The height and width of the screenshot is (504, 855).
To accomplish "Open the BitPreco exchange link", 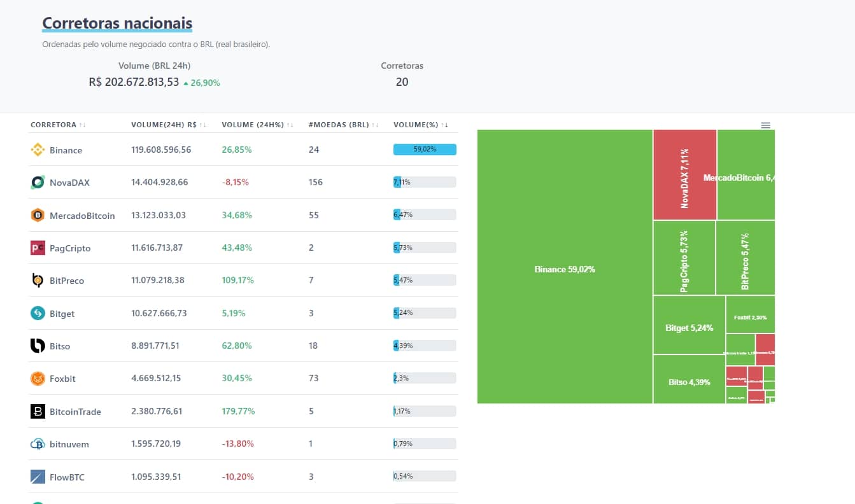I will [x=67, y=281].
